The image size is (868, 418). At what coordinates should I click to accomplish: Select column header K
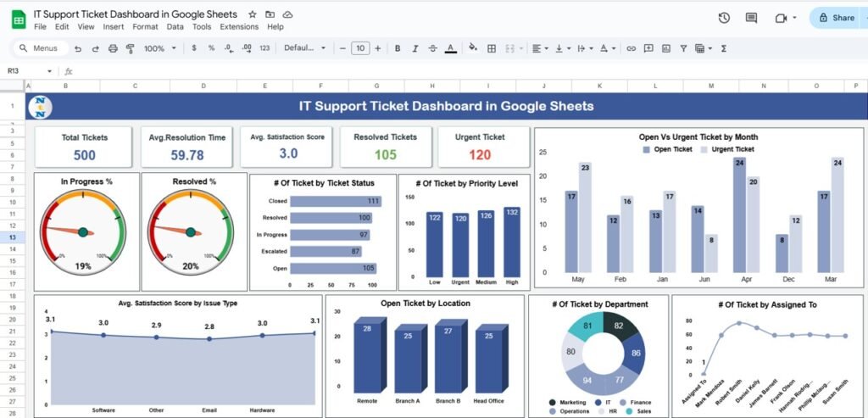[x=599, y=86]
